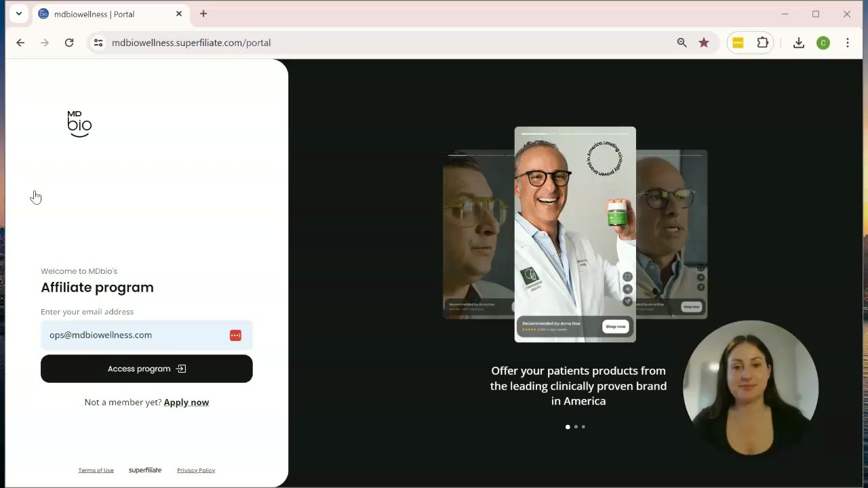Click the center doctor video card
This screenshot has width=868, height=488.
point(575,235)
